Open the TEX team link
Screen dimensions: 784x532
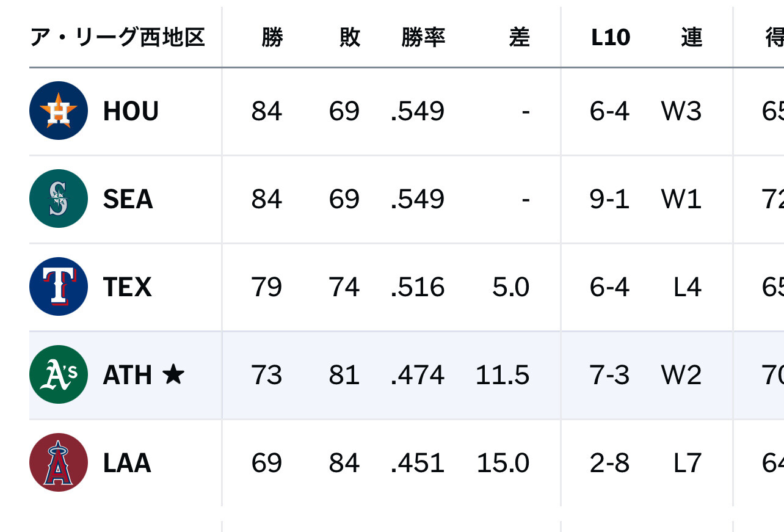[x=127, y=287]
